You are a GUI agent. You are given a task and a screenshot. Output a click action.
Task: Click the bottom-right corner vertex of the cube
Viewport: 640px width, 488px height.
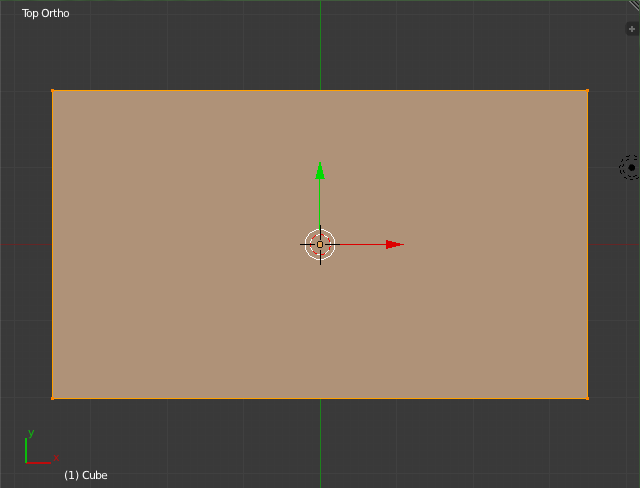tap(588, 398)
